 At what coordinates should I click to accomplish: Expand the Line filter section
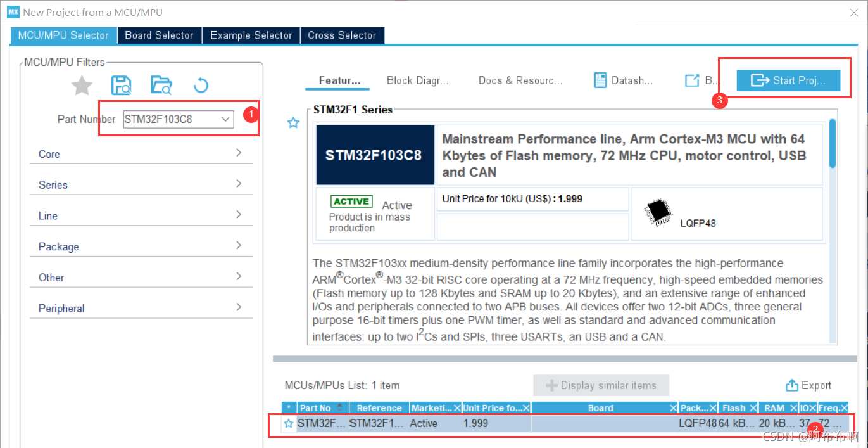tap(141, 215)
